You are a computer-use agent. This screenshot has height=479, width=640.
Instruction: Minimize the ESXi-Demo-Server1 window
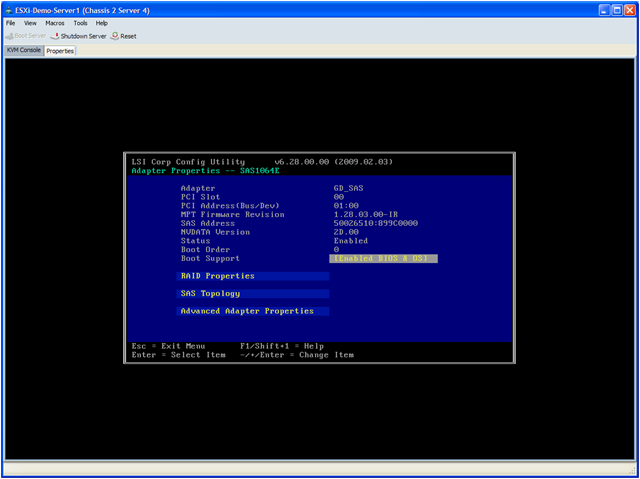[604, 11]
